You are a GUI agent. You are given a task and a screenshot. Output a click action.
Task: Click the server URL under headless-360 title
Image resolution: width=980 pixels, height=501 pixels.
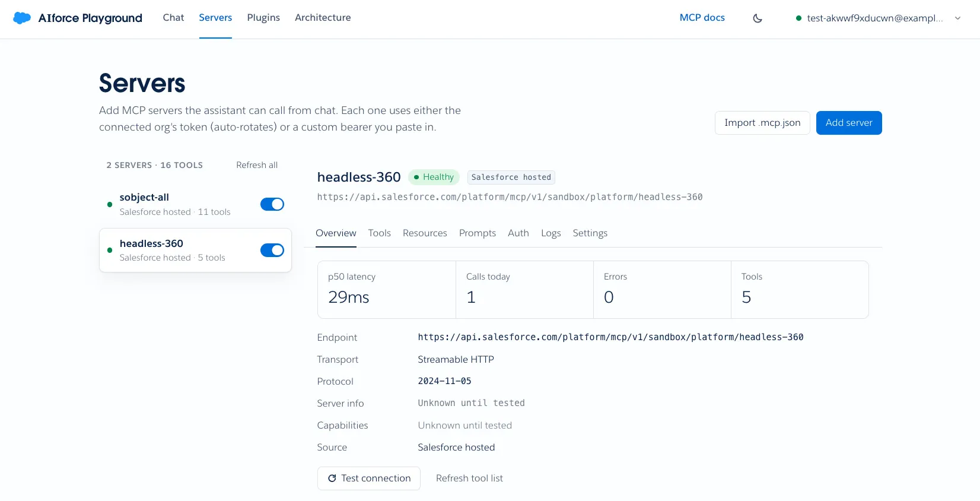pos(510,197)
